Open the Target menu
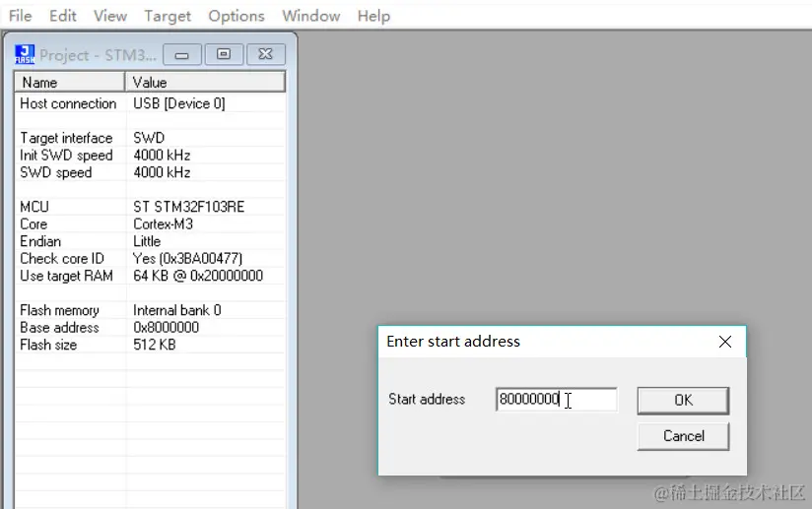The height and width of the screenshot is (509, 812). tap(168, 16)
